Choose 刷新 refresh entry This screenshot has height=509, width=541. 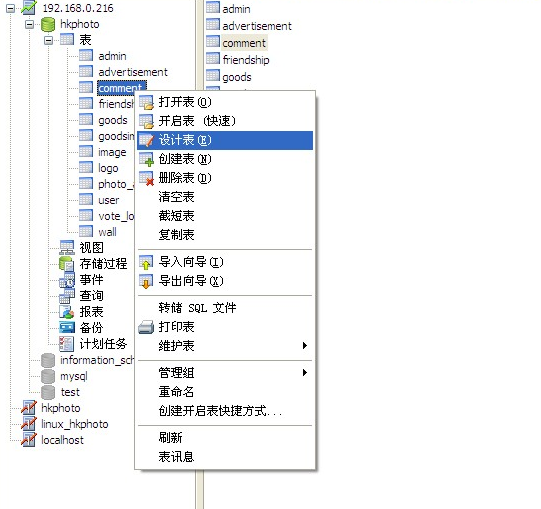click(225, 438)
